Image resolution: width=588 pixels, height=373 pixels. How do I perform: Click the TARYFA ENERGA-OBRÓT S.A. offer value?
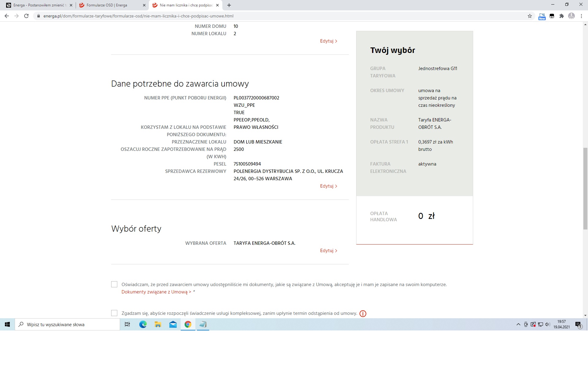[265, 243]
